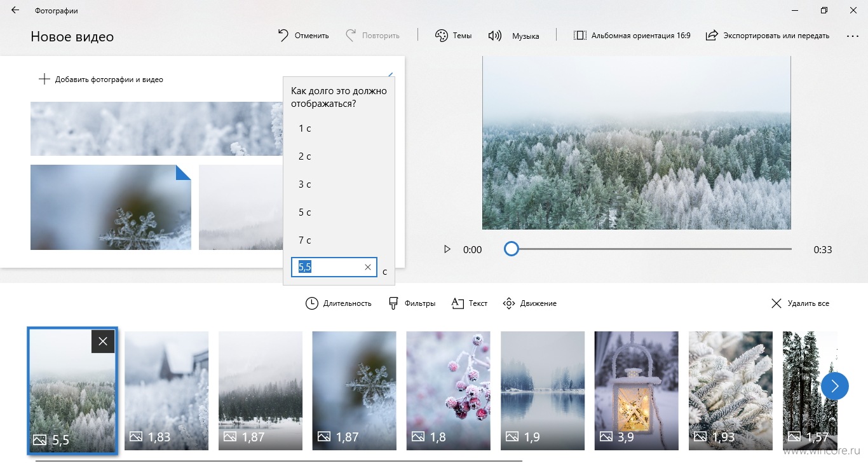Click the 0:33 total time label
The image size is (868, 463).
point(823,250)
